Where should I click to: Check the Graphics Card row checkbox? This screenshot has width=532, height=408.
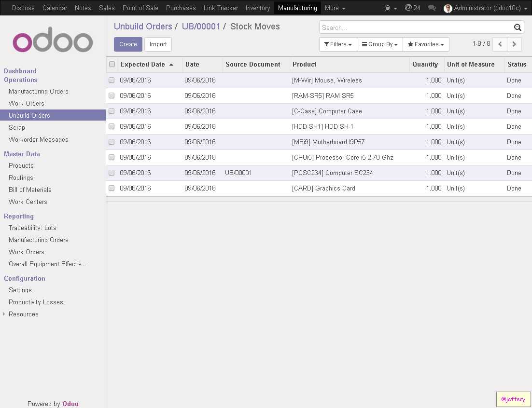pos(112,188)
